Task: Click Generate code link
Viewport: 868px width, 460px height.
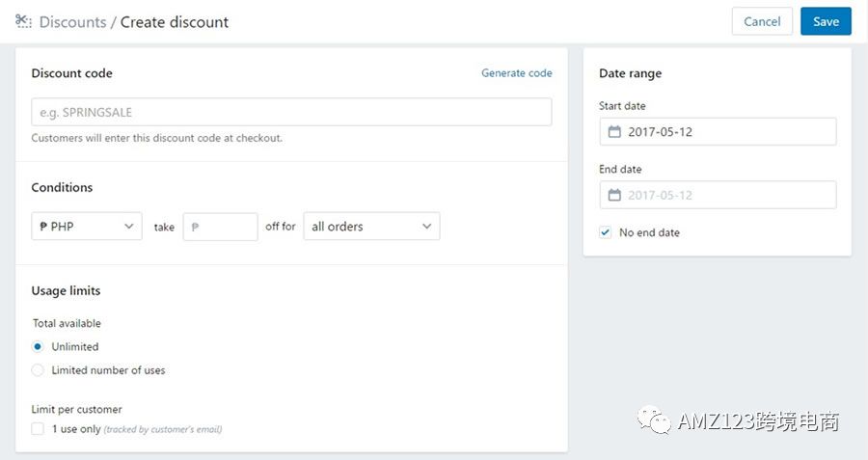Action: (x=517, y=73)
